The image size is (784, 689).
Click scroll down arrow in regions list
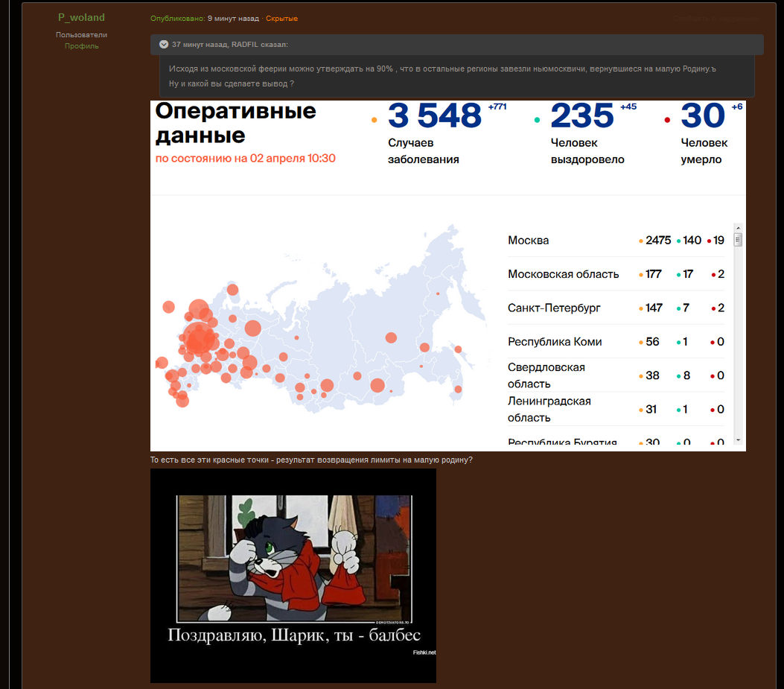pos(738,440)
